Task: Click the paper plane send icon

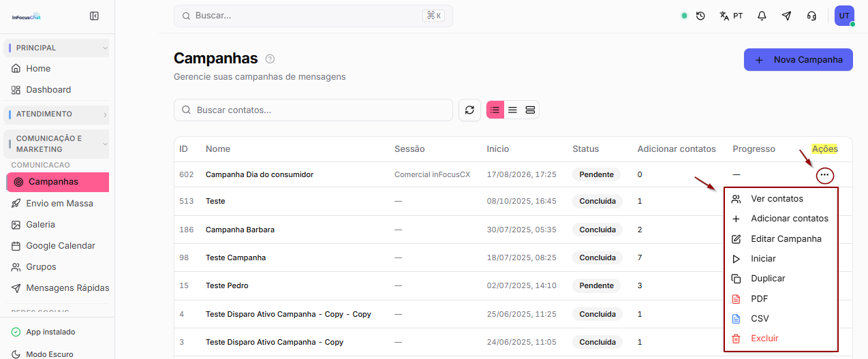Action: (786, 16)
